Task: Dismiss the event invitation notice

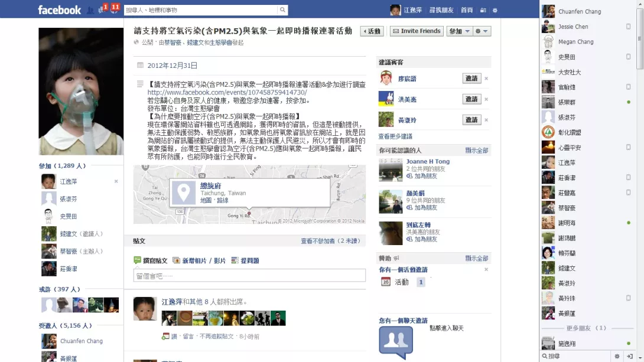Action: (486, 270)
